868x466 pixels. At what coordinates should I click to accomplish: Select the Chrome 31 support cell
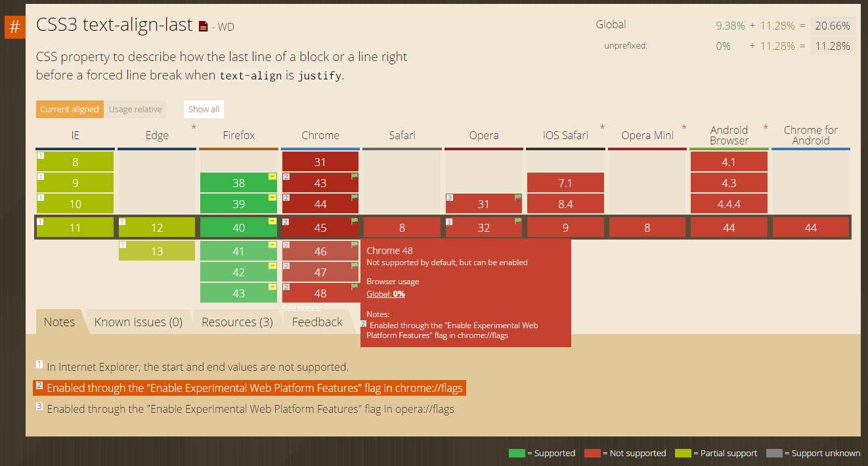[x=320, y=162]
